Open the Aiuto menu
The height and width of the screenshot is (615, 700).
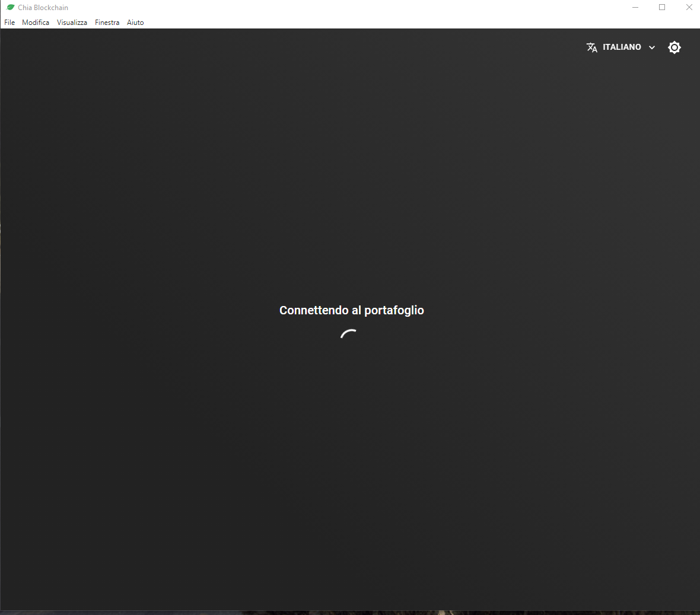135,23
